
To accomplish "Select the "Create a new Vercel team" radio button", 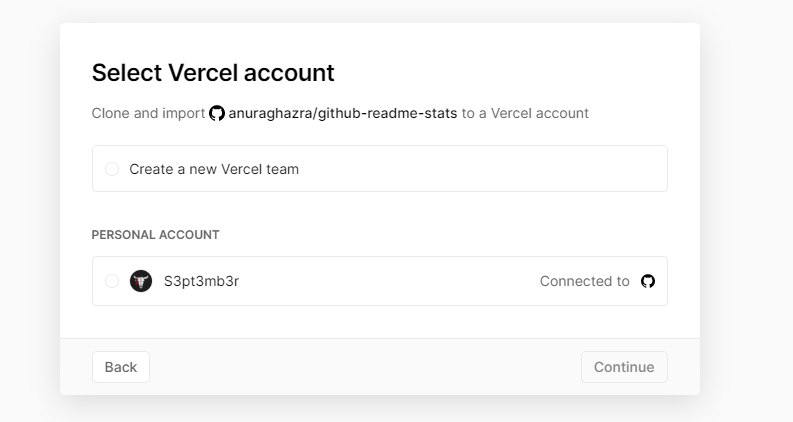I will (x=112, y=169).
